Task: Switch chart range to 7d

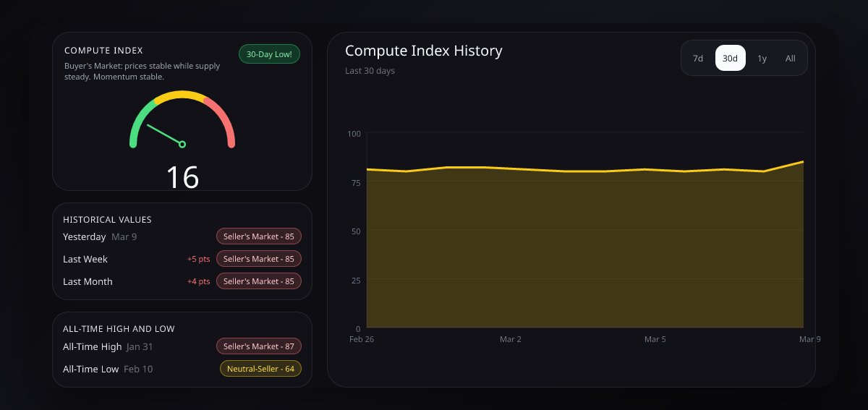Action: pos(698,59)
